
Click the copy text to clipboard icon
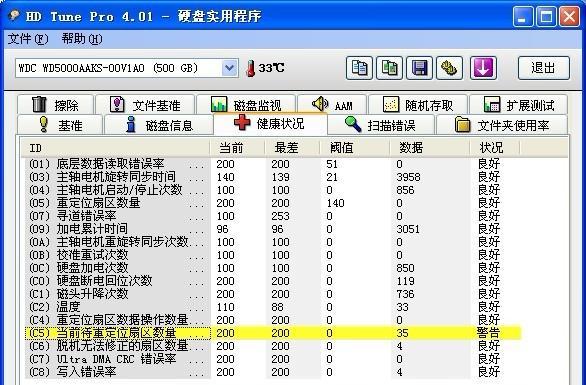[x=359, y=68]
